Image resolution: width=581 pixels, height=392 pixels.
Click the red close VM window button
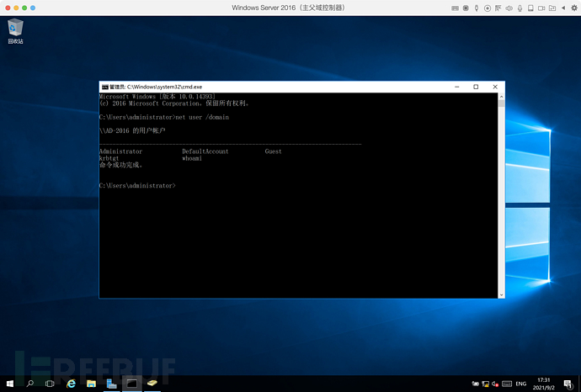(8, 8)
